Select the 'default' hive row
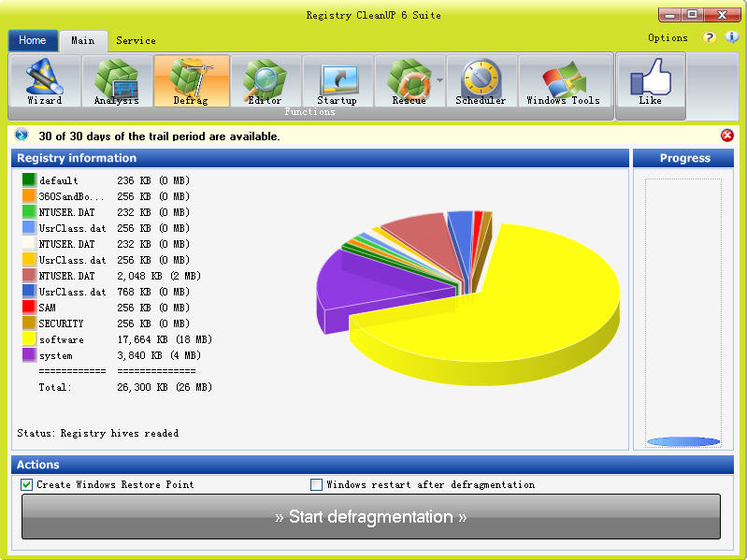747x560 pixels. point(106,180)
